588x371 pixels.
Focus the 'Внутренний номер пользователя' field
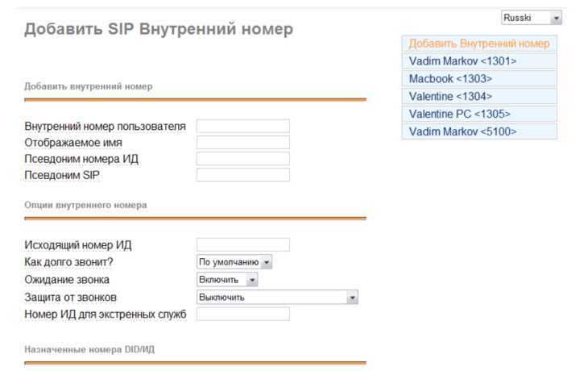pyautogui.click(x=243, y=126)
